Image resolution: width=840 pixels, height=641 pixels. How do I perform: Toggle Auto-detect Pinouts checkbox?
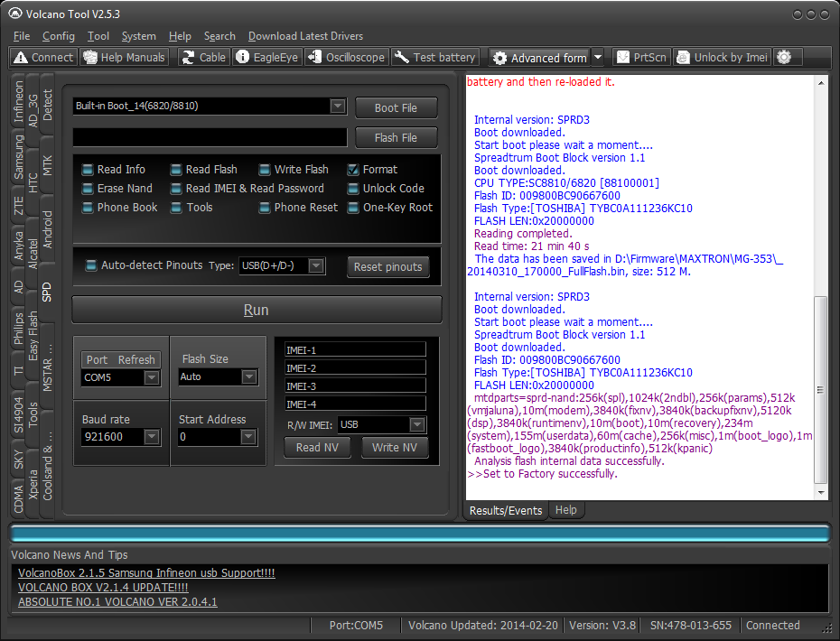point(91,265)
